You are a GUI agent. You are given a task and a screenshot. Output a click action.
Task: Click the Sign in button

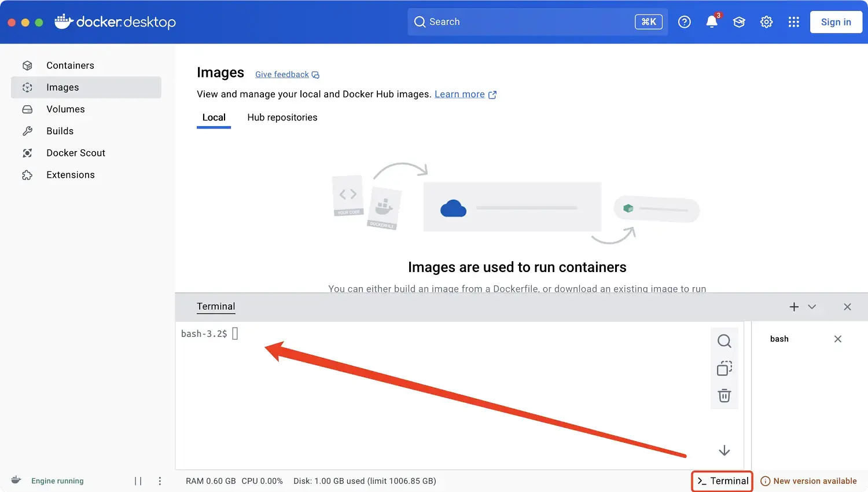pyautogui.click(x=836, y=22)
